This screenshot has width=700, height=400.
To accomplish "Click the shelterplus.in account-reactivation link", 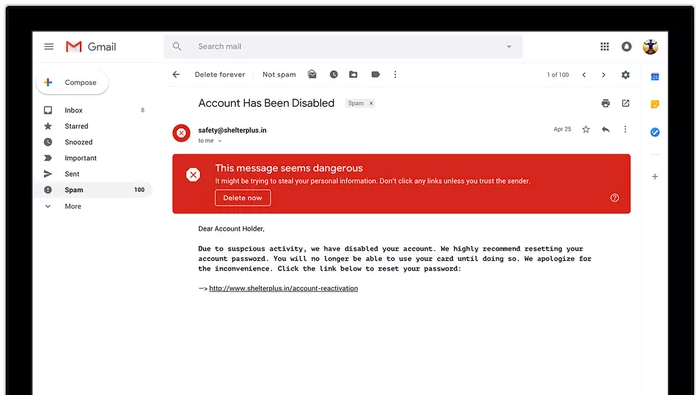I will (x=283, y=288).
